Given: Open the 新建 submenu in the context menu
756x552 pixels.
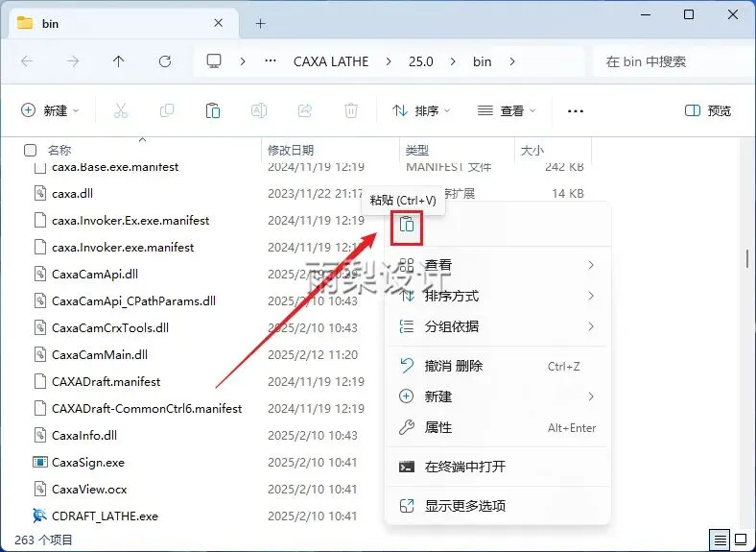Looking at the screenshot, I should [x=498, y=396].
